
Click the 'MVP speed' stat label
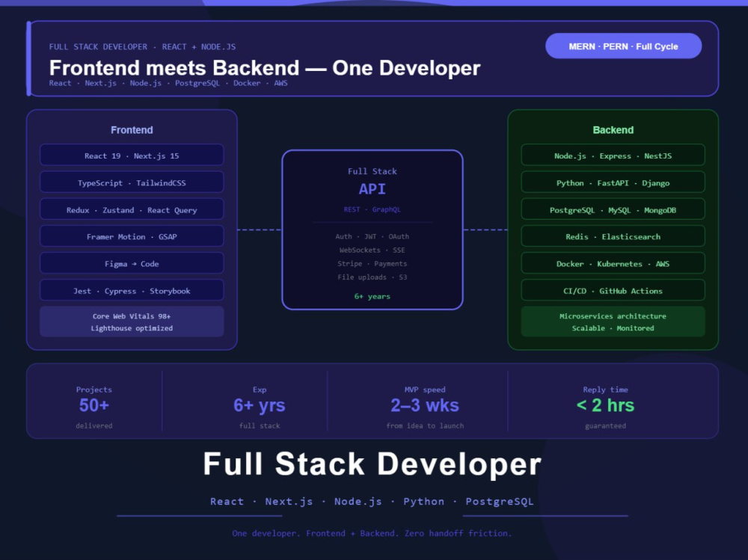click(425, 390)
